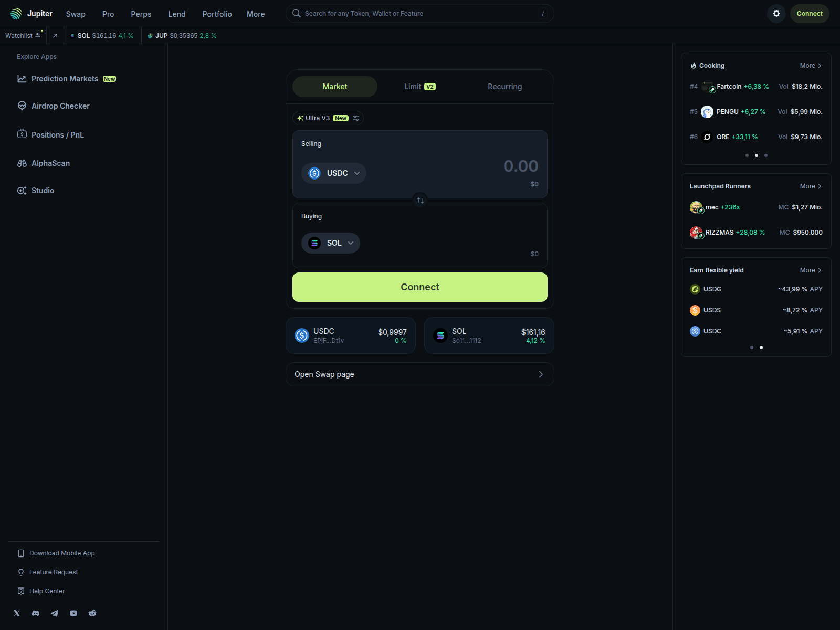The image size is (840, 630).
Task: Click the Cooking flame icon
Action: (x=694, y=66)
